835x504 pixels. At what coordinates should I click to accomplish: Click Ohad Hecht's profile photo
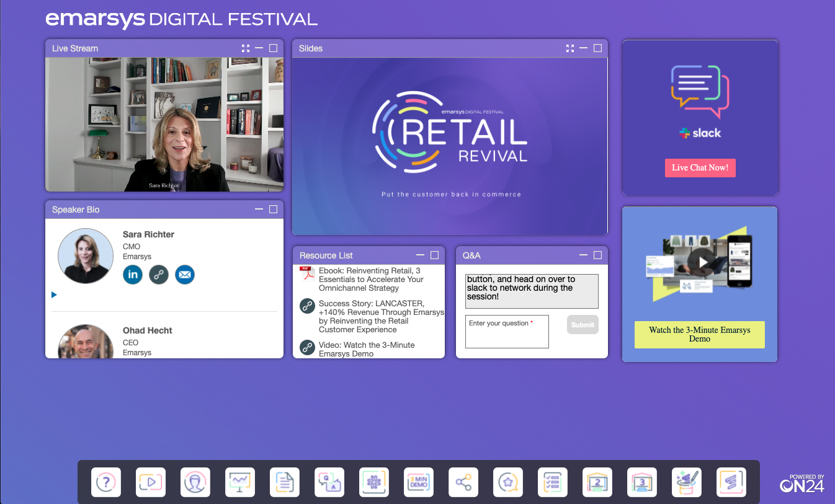[86, 342]
